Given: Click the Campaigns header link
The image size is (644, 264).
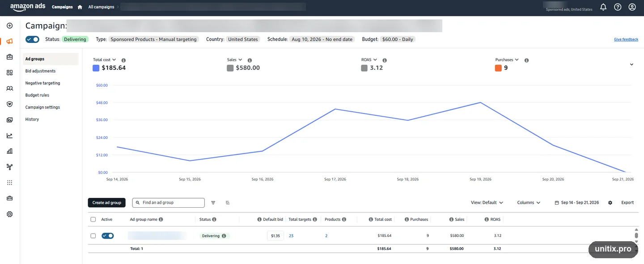Looking at the screenshot, I should click(62, 7).
